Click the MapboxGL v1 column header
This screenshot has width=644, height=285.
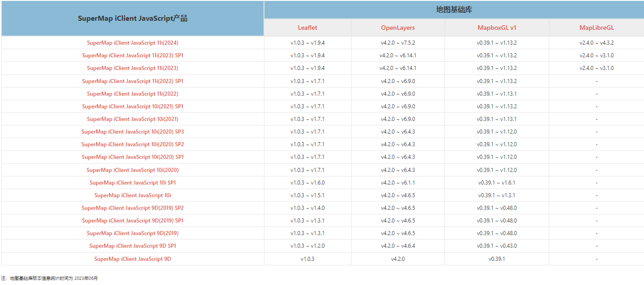(497, 28)
